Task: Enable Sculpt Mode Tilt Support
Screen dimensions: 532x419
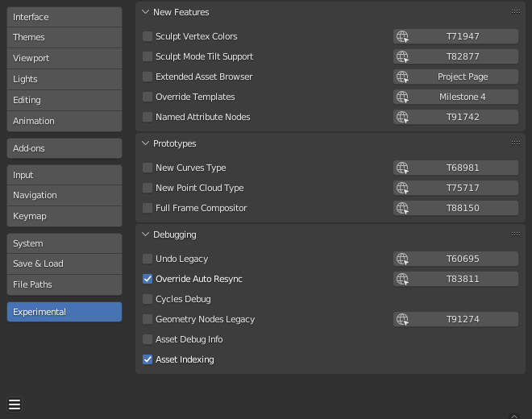Action: (x=148, y=56)
